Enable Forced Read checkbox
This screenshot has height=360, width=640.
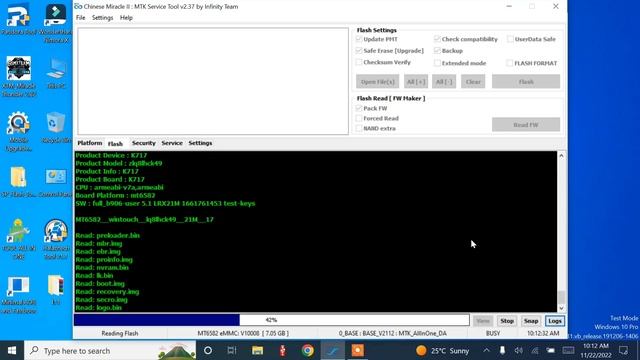pyautogui.click(x=359, y=118)
